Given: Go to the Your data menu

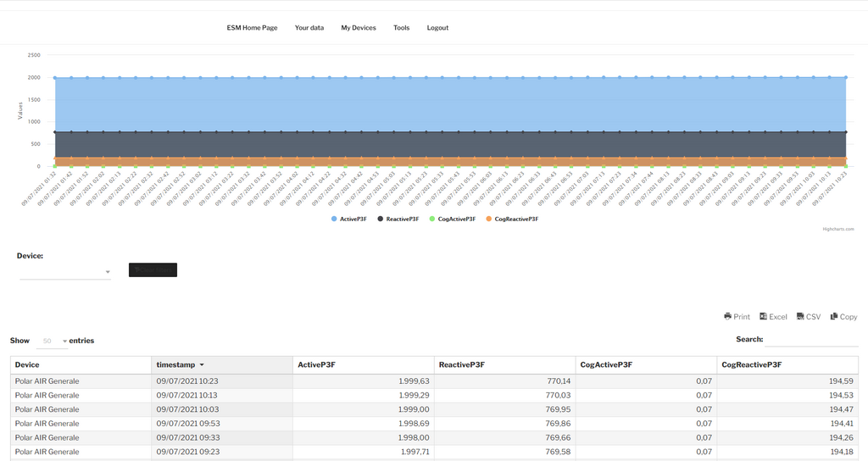Looking at the screenshot, I should point(309,28).
